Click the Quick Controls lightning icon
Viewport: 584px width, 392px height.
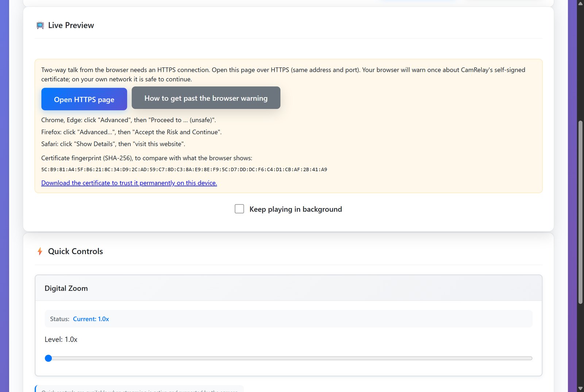tap(40, 251)
